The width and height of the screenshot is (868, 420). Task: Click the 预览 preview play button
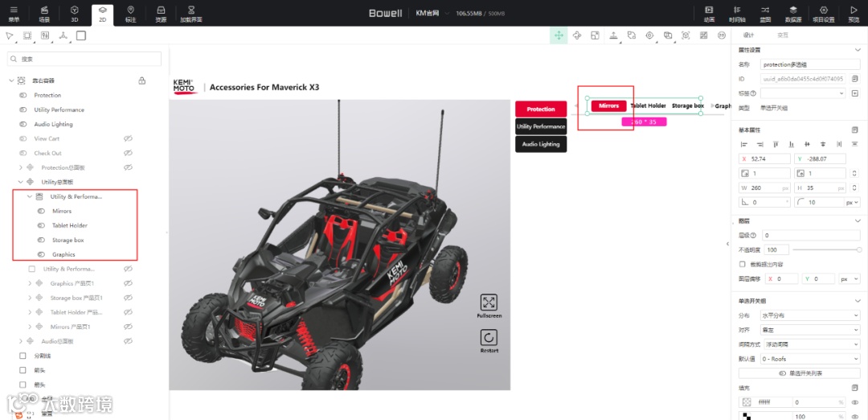854,14
